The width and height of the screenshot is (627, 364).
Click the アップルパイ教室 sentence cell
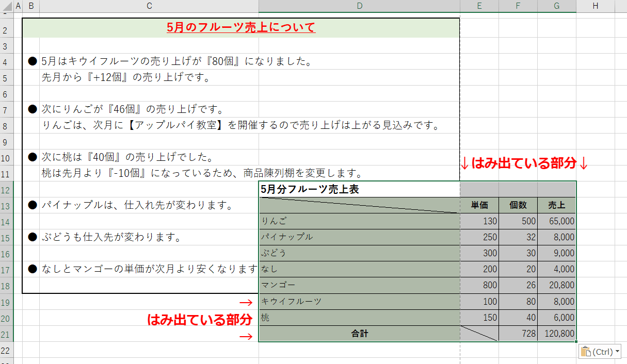pos(240,126)
